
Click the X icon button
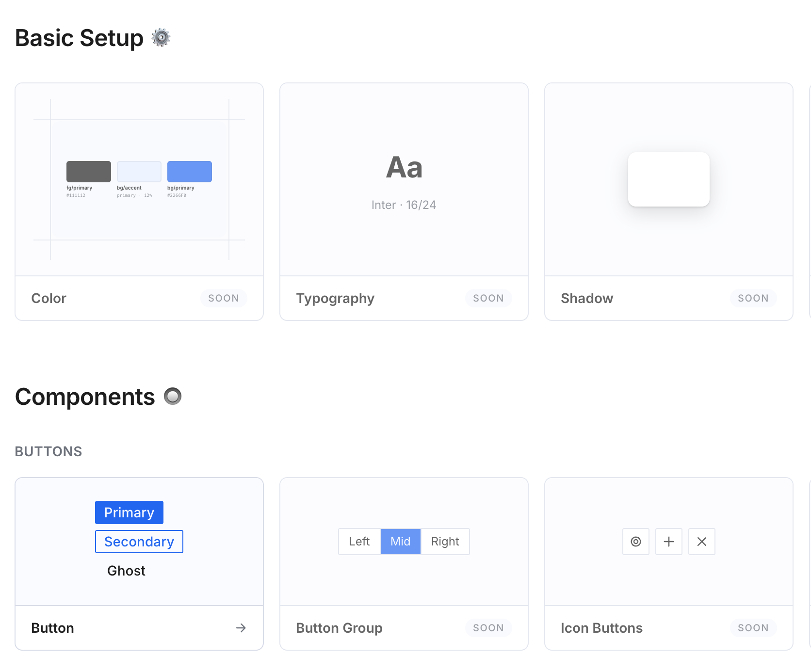(702, 542)
